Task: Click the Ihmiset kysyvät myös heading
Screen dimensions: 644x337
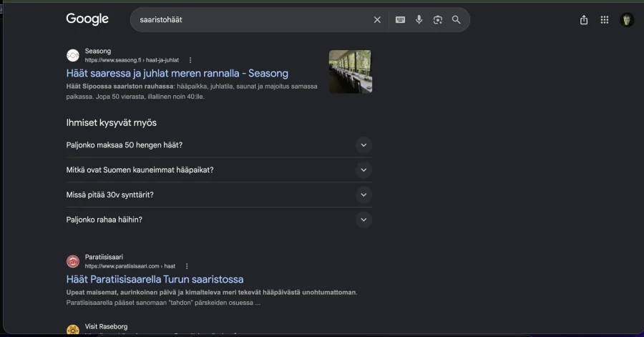Action: [112, 123]
